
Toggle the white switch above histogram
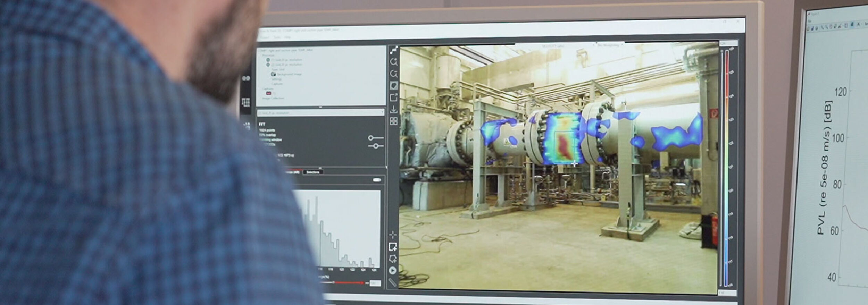pyautogui.click(x=377, y=180)
